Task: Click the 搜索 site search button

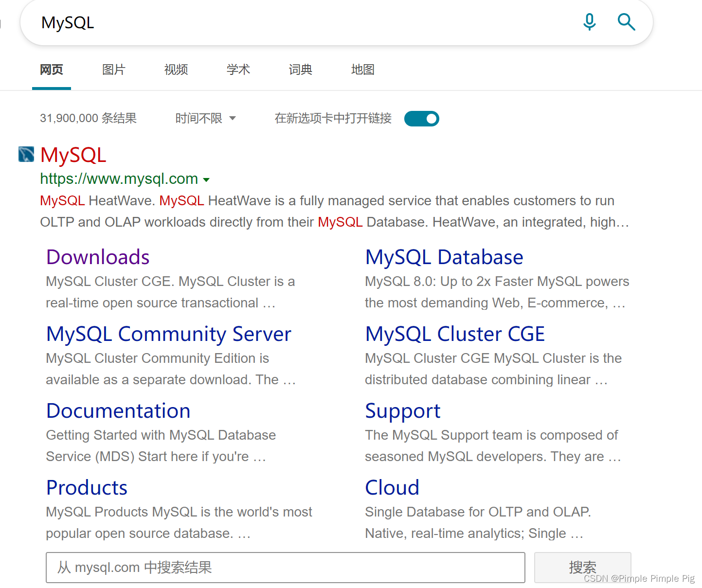Action: pyautogui.click(x=582, y=568)
